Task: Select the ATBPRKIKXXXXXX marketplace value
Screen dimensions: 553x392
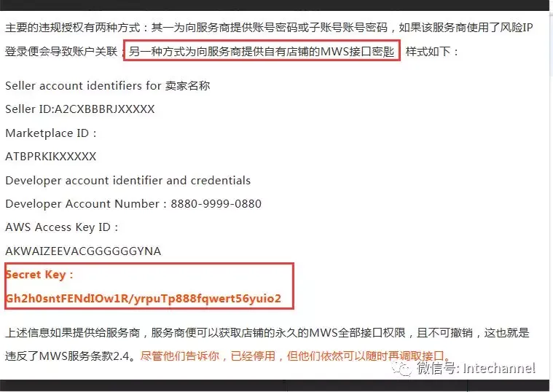Action: (51, 157)
